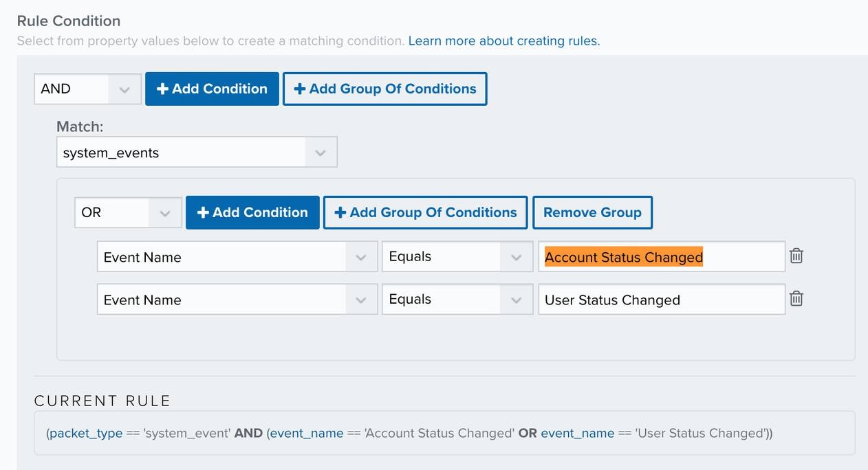Delete the Account Status Changed condition row
This screenshot has height=470, width=868.
pyautogui.click(x=796, y=256)
